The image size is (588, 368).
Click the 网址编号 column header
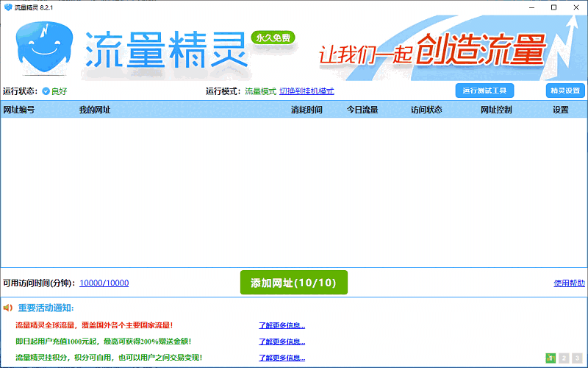point(19,110)
